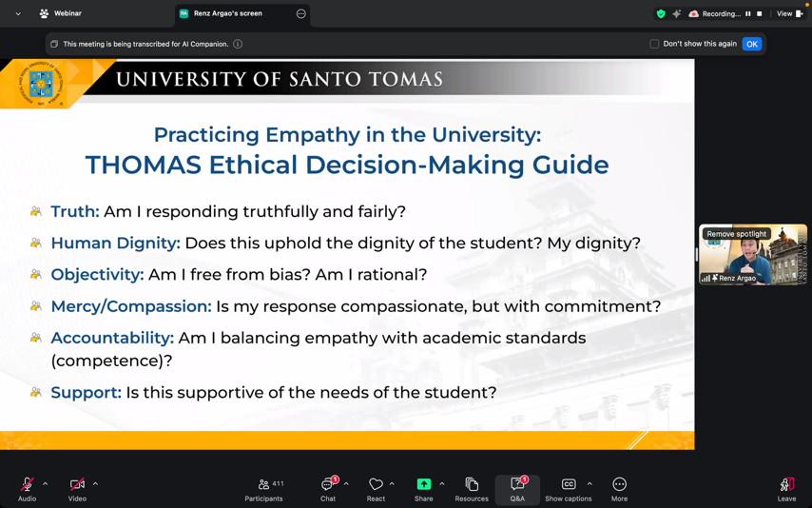Expand the Video options arrow
Viewport: 812px width, 508px height.
click(x=95, y=484)
